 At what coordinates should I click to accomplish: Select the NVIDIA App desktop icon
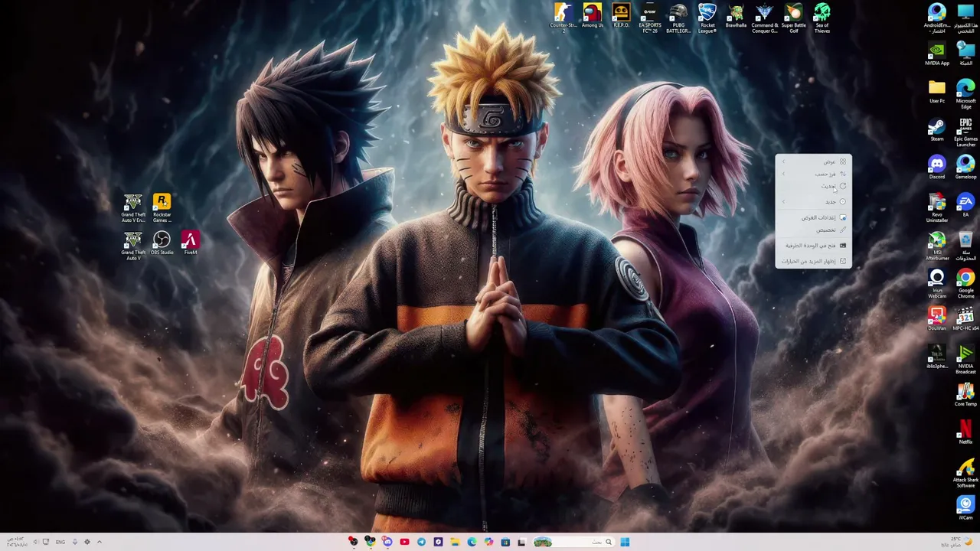click(937, 54)
